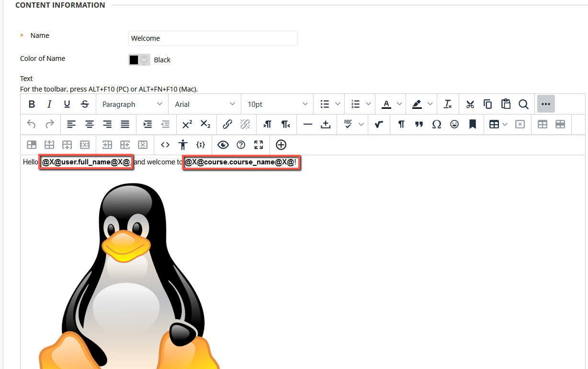Image resolution: width=588 pixels, height=369 pixels.
Task: Insert a non-breaking space
Action: [326, 124]
